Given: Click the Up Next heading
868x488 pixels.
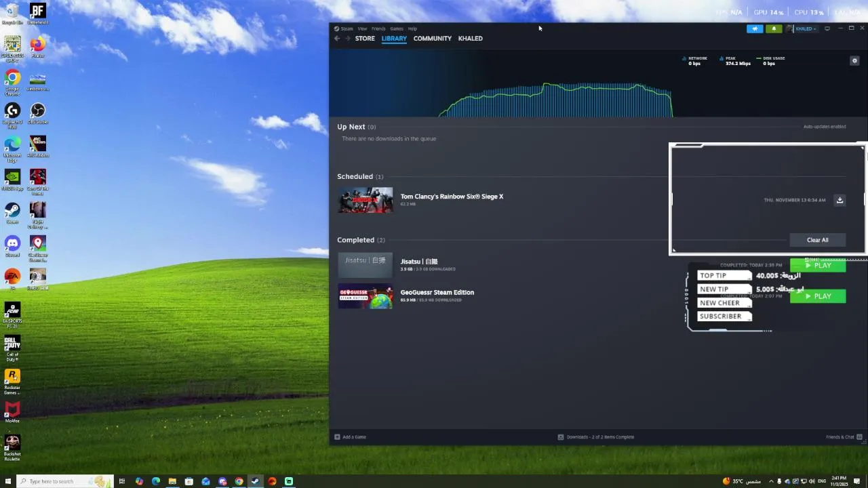Looking at the screenshot, I should [351, 127].
